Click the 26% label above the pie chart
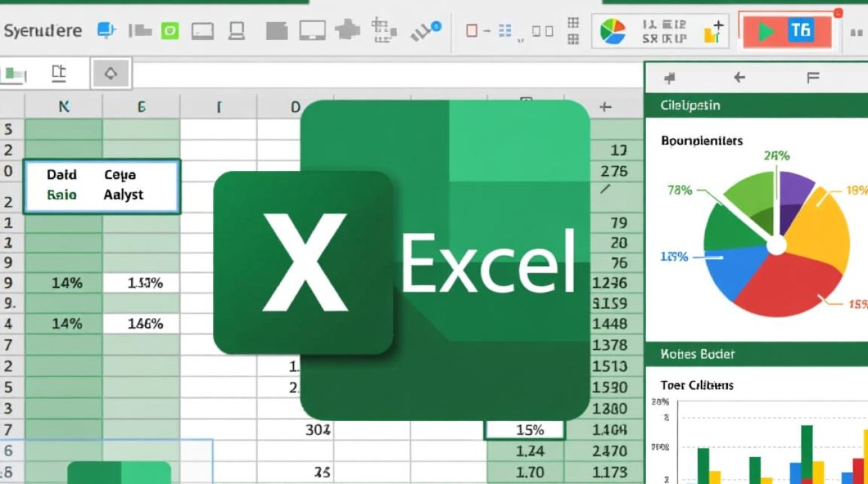The image size is (868, 484). coord(777,156)
